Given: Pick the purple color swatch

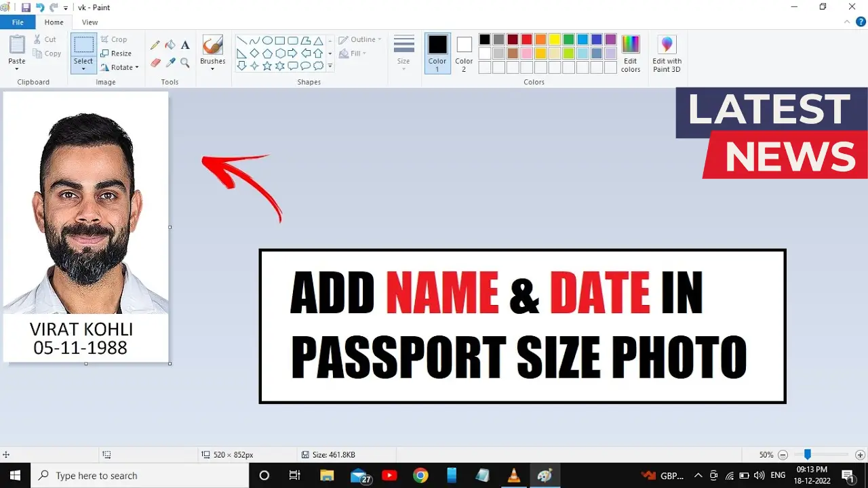Looking at the screenshot, I should 611,39.
